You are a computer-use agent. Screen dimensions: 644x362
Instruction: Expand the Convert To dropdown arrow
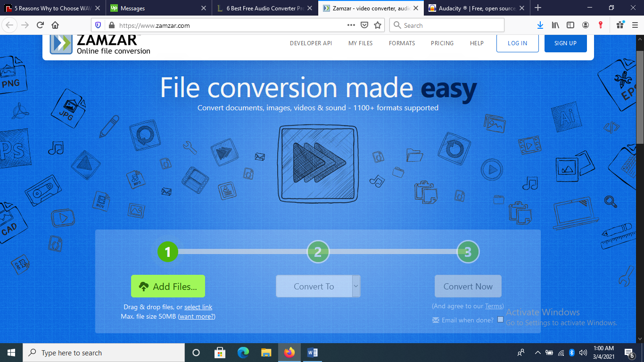tap(356, 286)
